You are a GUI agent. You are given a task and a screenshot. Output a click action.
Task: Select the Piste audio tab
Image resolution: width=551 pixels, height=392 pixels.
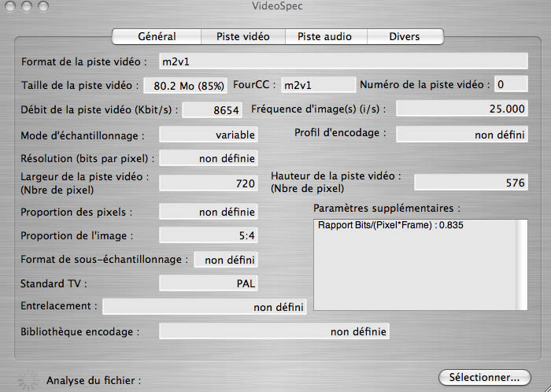pyautogui.click(x=326, y=36)
